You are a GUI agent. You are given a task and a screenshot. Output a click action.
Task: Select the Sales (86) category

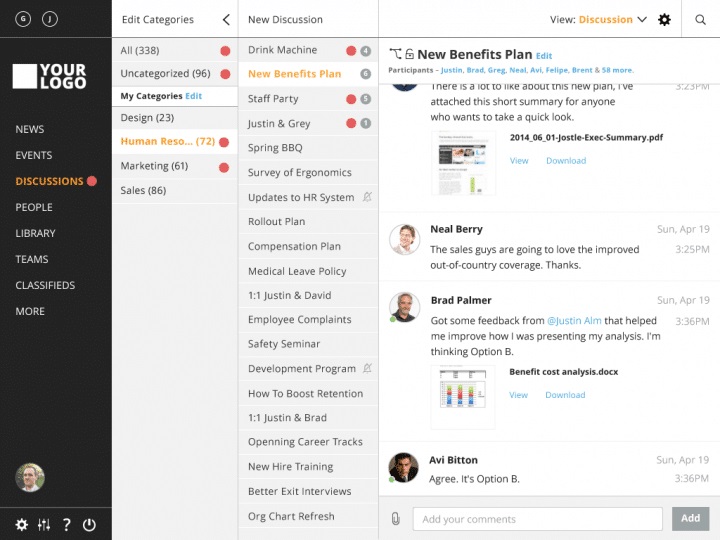(175, 191)
